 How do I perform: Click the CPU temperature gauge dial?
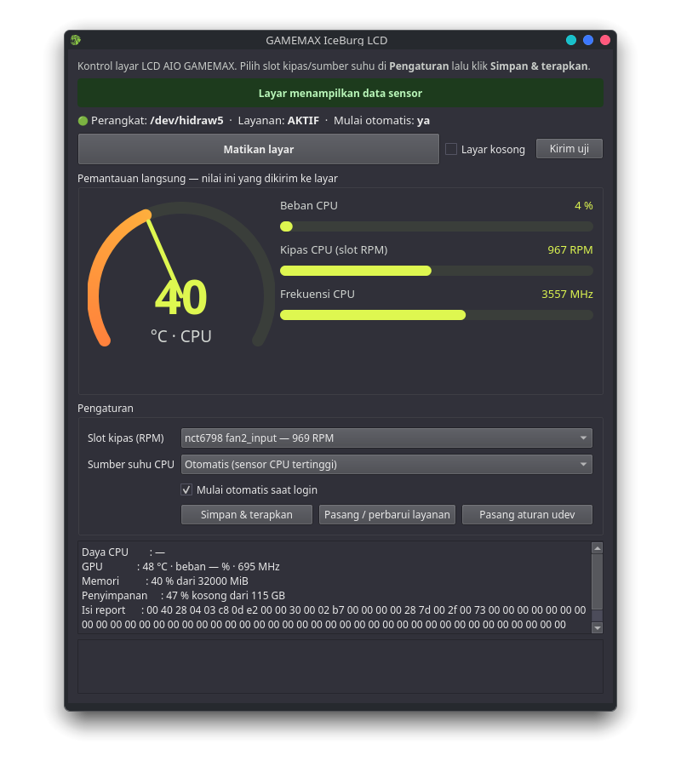181,274
